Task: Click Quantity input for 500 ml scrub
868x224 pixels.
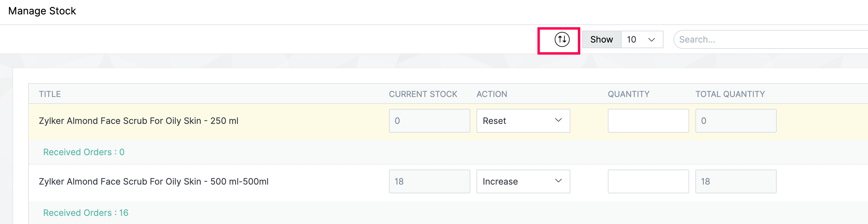Action: (x=648, y=181)
